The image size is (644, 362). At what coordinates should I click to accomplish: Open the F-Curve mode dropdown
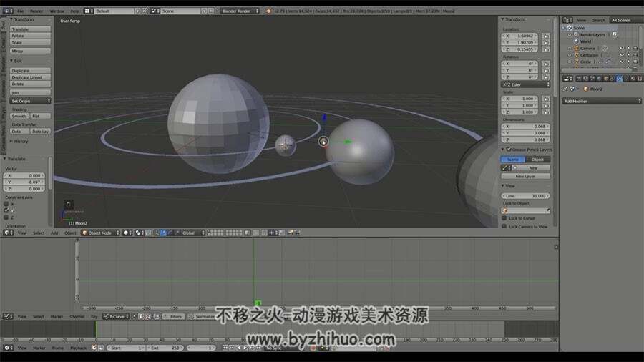click(116, 316)
